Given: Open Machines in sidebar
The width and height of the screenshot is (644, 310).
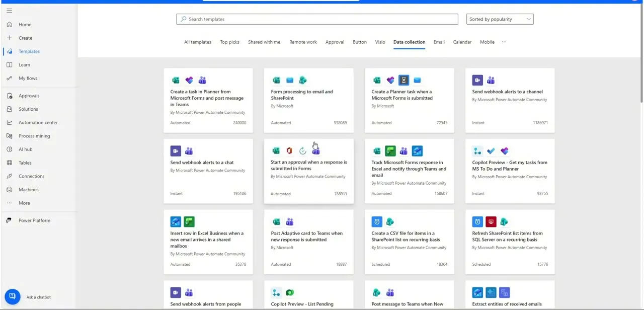Looking at the screenshot, I should tap(28, 190).
